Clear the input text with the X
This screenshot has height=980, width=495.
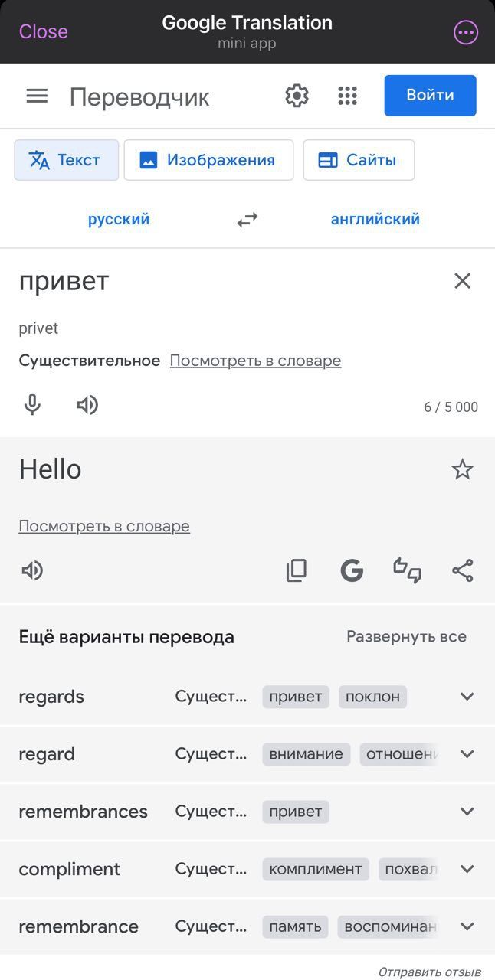[x=462, y=280]
